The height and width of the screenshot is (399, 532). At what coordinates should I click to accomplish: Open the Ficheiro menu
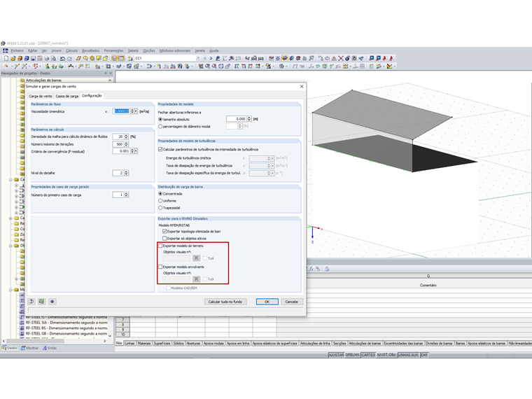click(x=17, y=50)
